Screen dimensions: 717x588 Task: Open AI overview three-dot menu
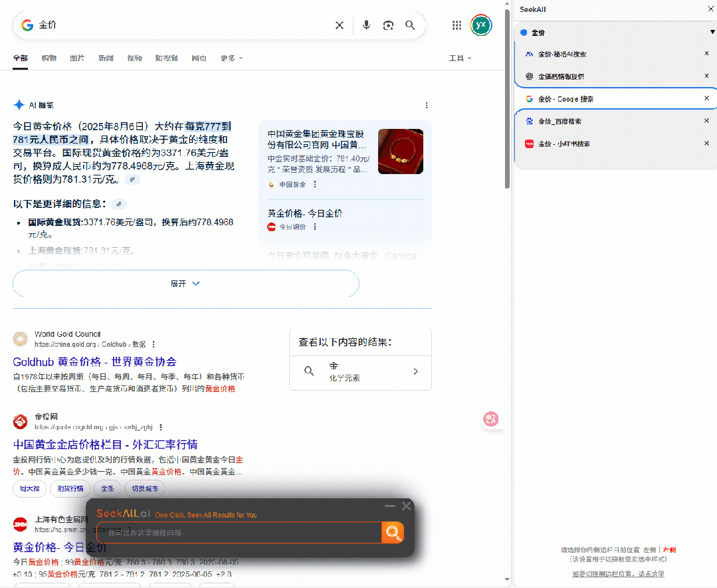pos(427,105)
